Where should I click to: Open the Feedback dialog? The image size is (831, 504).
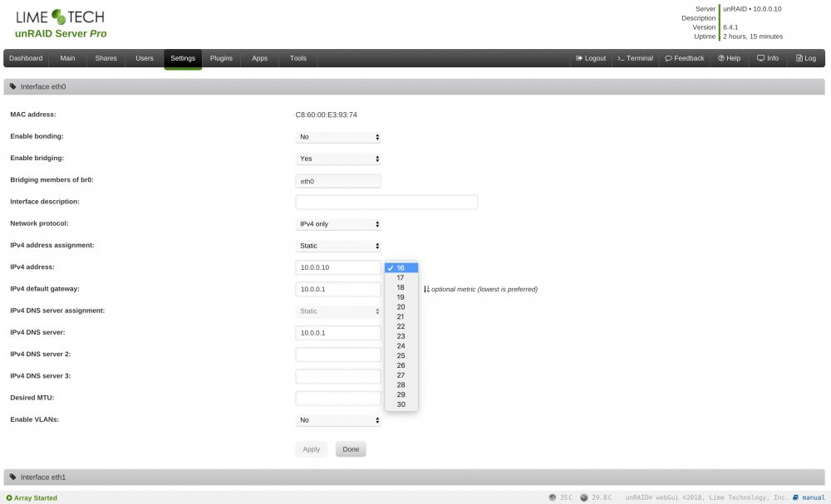point(685,58)
